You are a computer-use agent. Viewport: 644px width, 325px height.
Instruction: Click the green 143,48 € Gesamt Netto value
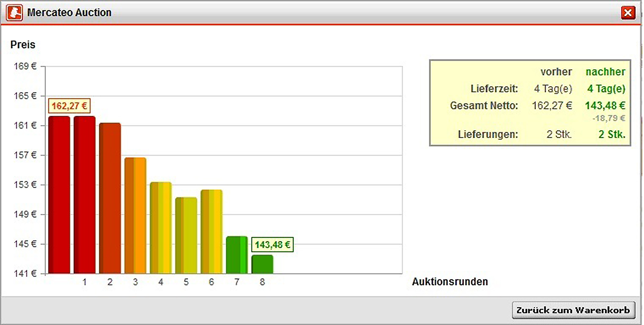[605, 106]
